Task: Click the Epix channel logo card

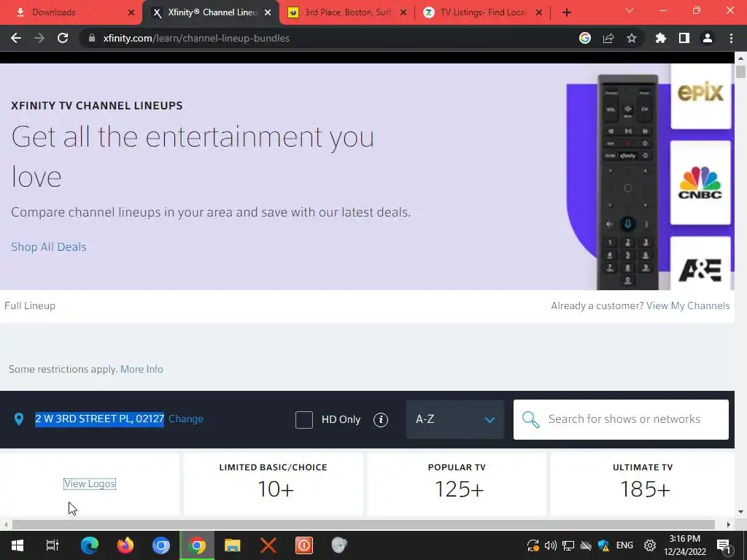Action: tap(701, 96)
